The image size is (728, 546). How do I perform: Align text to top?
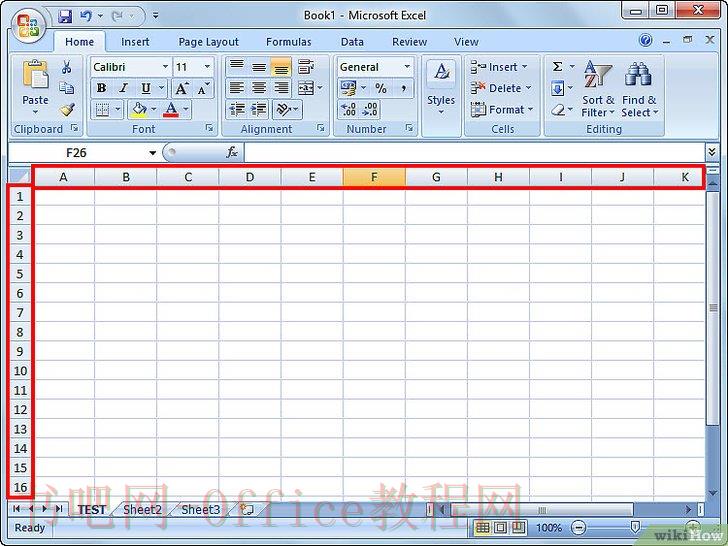[237, 66]
